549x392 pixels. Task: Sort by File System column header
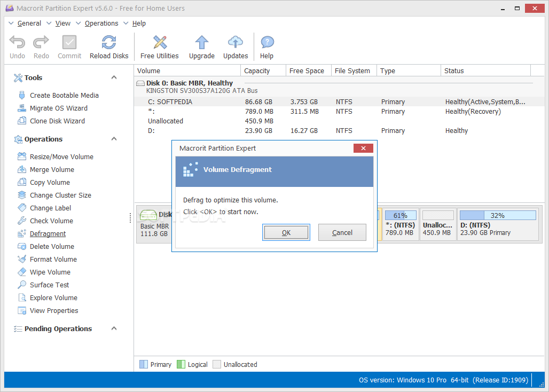(x=354, y=70)
